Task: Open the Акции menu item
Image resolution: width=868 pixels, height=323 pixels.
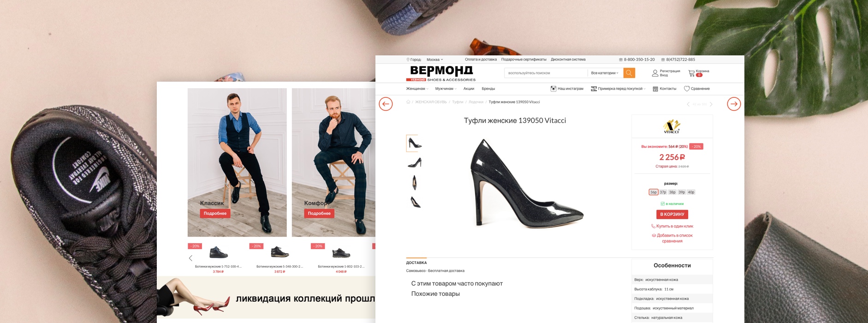Action: point(469,89)
